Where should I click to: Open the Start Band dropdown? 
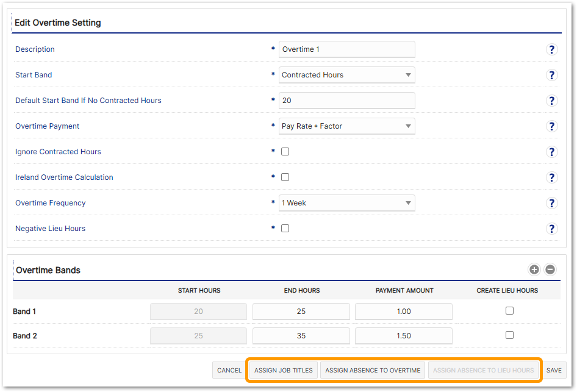pyautogui.click(x=346, y=75)
